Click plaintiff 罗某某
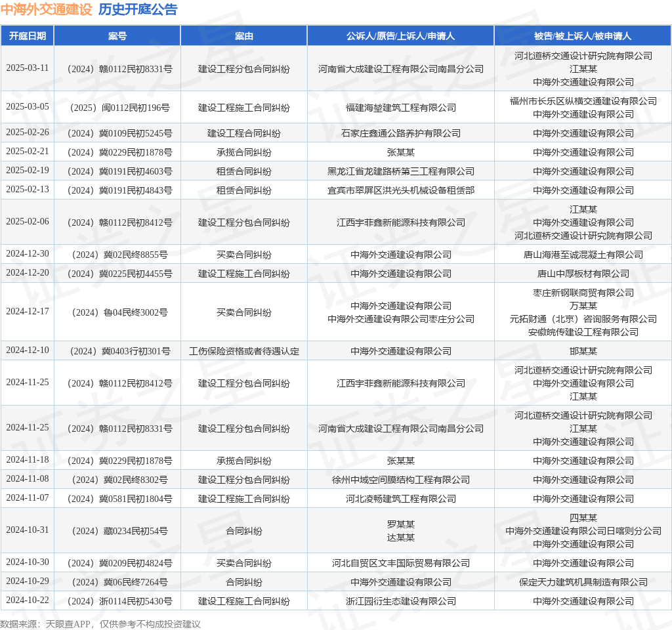Viewport: 672px width, 630px height. pyautogui.click(x=401, y=524)
